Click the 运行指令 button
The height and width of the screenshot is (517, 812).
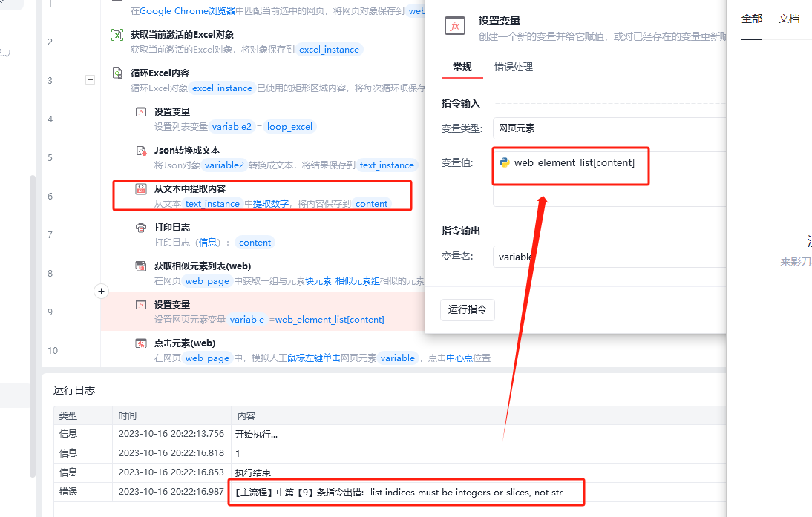point(467,309)
